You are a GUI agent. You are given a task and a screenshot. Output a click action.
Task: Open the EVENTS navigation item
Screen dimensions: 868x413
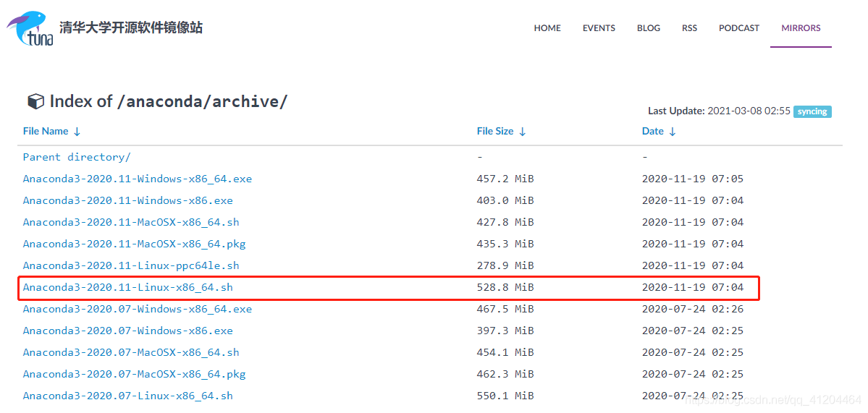pyautogui.click(x=599, y=27)
